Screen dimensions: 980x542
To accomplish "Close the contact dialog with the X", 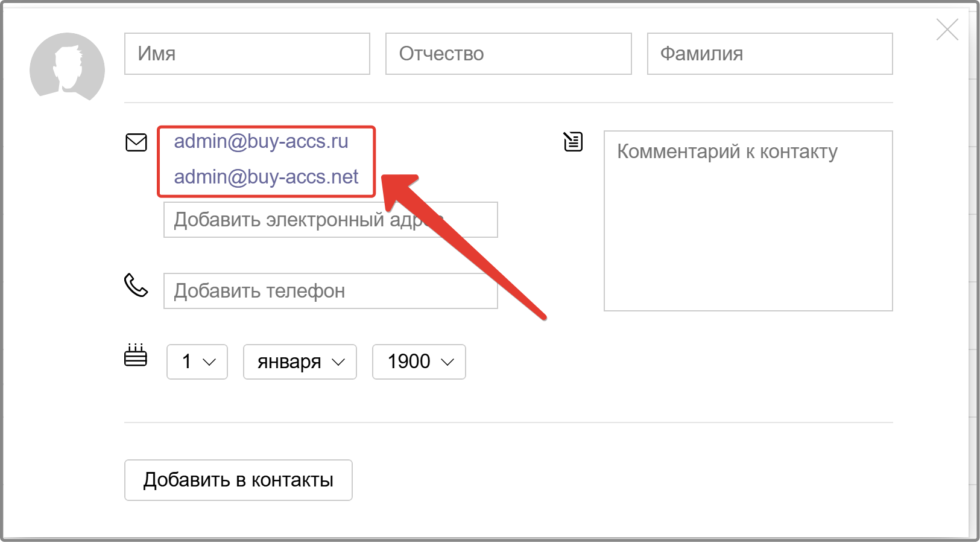I will (947, 29).
